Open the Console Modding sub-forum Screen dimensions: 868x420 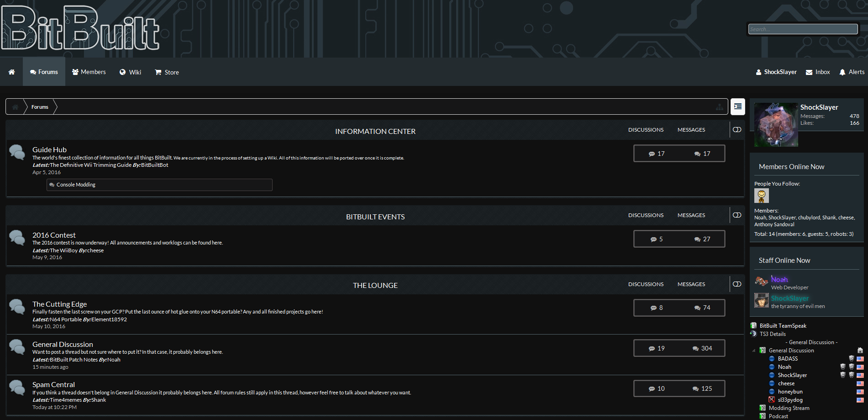pos(76,185)
